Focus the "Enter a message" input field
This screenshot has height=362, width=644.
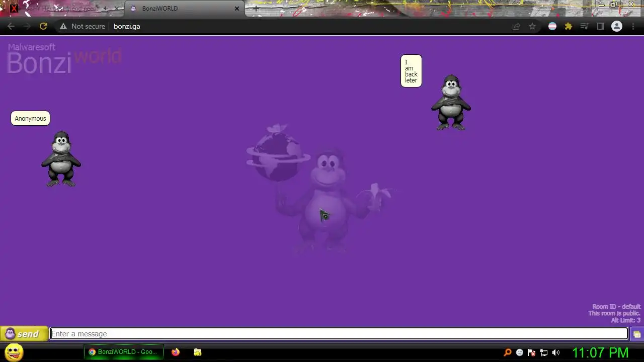(339, 334)
